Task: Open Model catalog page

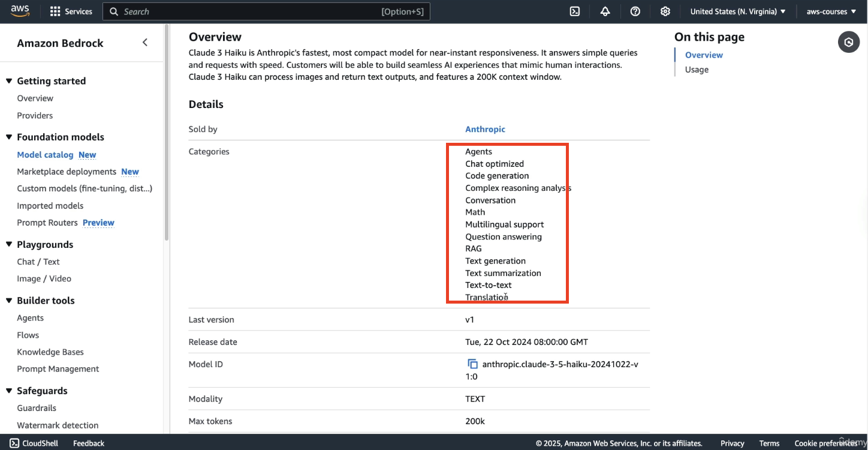Action: (x=45, y=155)
